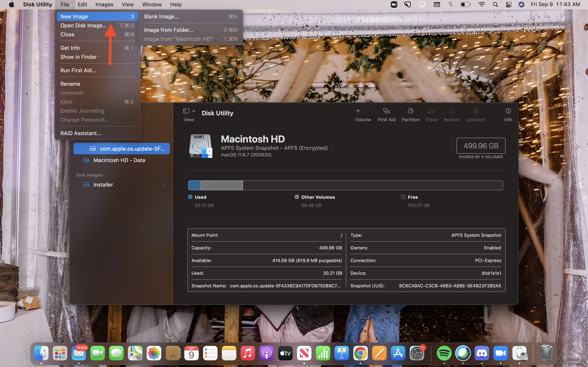Open Disk Utility icon in the Dock
The height and width of the screenshot is (367, 588).
pos(519,353)
